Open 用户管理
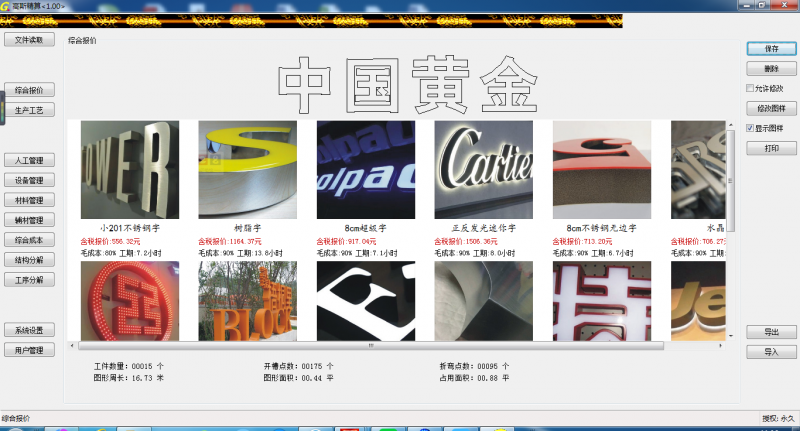This screenshot has height=431, width=800. 29,350
